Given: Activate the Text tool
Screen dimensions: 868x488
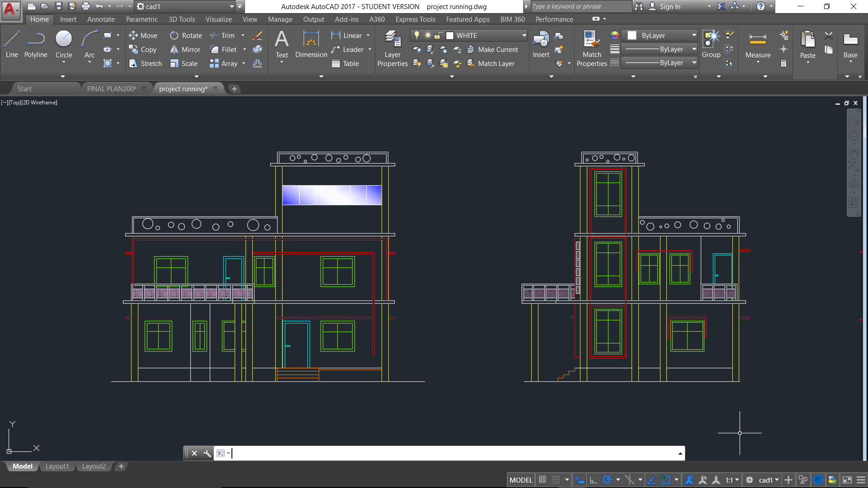Looking at the screenshot, I should (x=282, y=44).
